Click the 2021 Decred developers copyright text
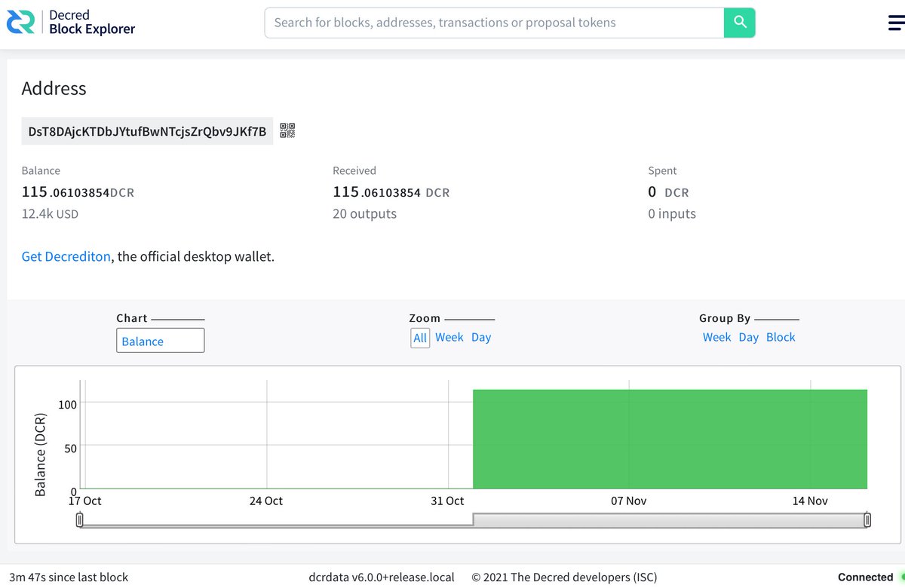Image resolution: width=905 pixels, height=588 pixels. coord(564,577)
